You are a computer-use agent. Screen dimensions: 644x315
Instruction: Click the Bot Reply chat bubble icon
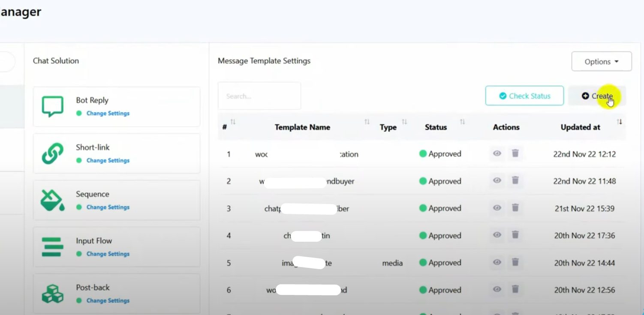53,106
